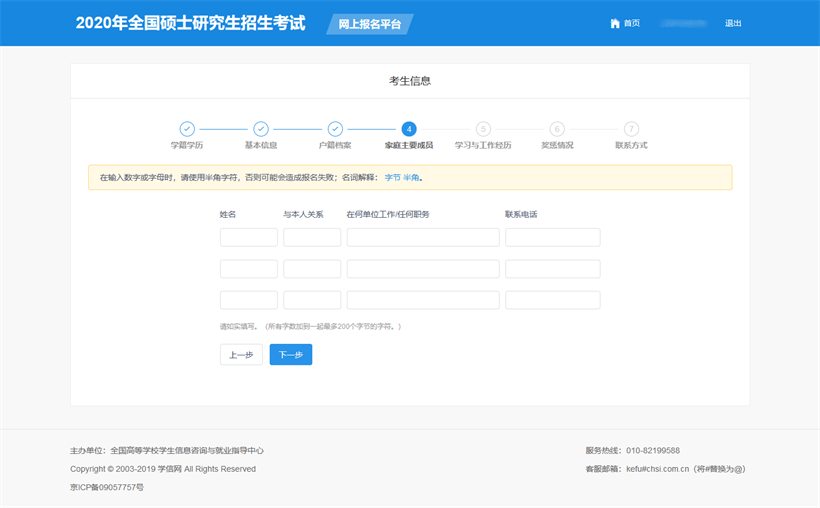820x508 pixels.
Task: Click the active step 4 circle
Action: 409,128
